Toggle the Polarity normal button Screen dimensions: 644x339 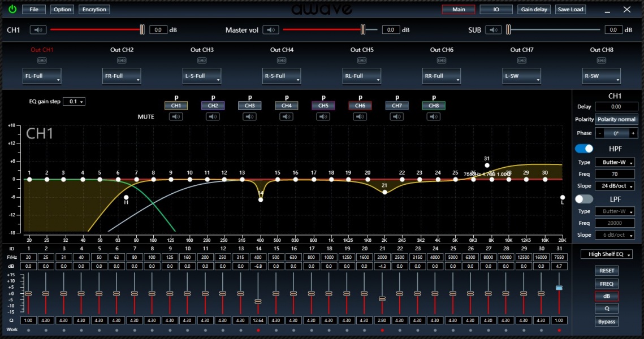617,119
